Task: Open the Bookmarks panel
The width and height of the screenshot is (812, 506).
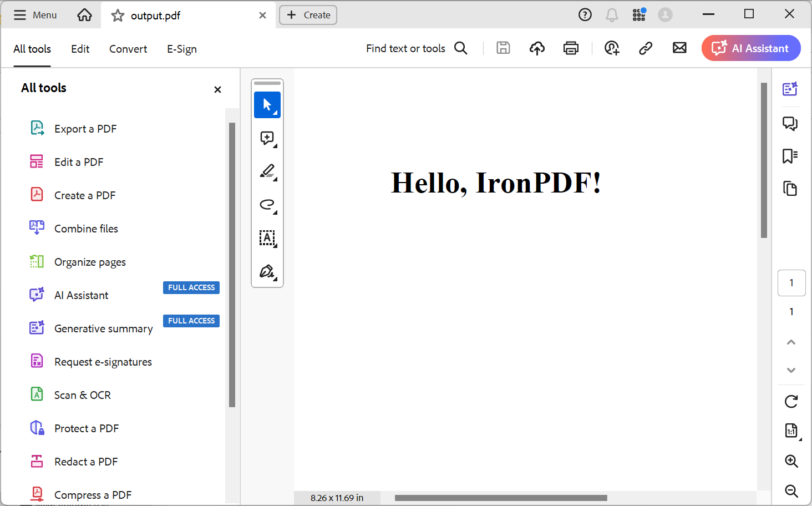Action: pos(790,156)
